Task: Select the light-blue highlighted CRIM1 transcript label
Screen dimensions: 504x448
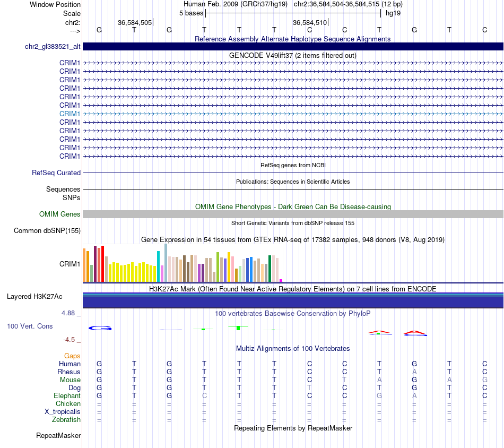Action: (x=69, y=114)
